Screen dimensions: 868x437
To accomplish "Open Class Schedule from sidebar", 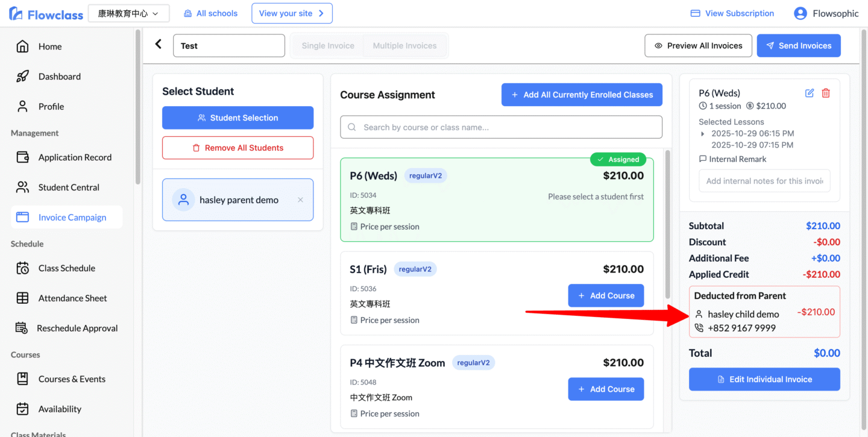I will click(x=66, y=268).
